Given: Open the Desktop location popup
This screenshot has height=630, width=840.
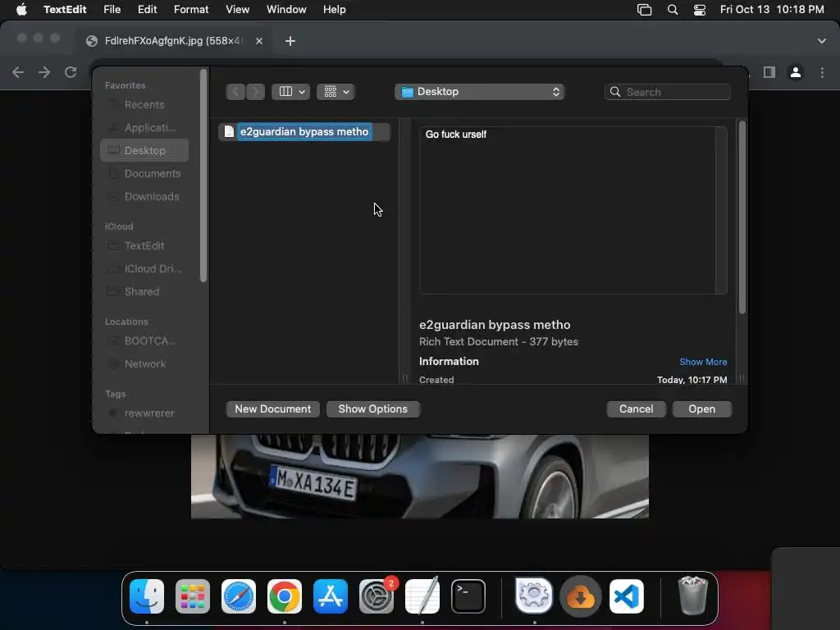Looking at the screenshot, I should coord(480,92).
